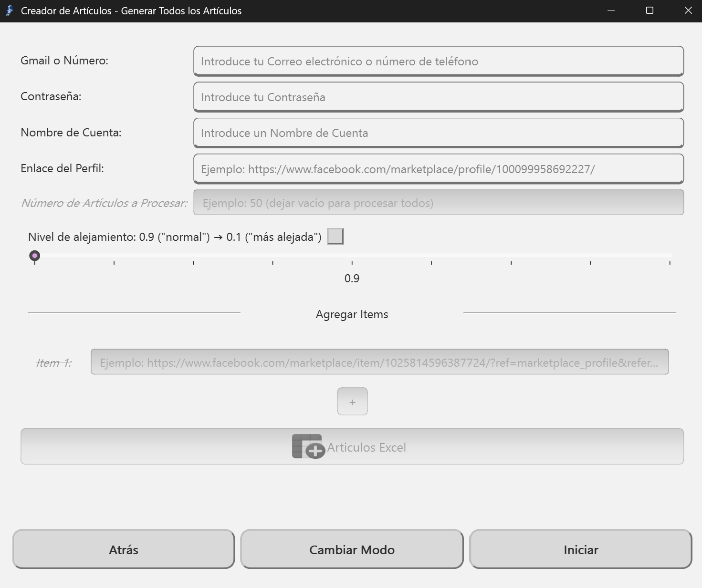
Task: Click the Número de Artículos a Procesar field
Action: [439, 203]
